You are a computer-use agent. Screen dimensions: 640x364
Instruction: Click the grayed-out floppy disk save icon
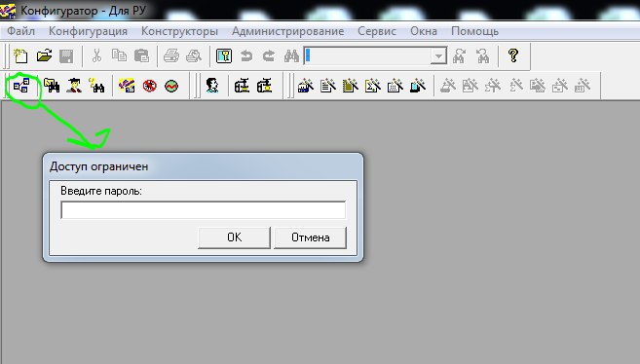tap(66, 55)
